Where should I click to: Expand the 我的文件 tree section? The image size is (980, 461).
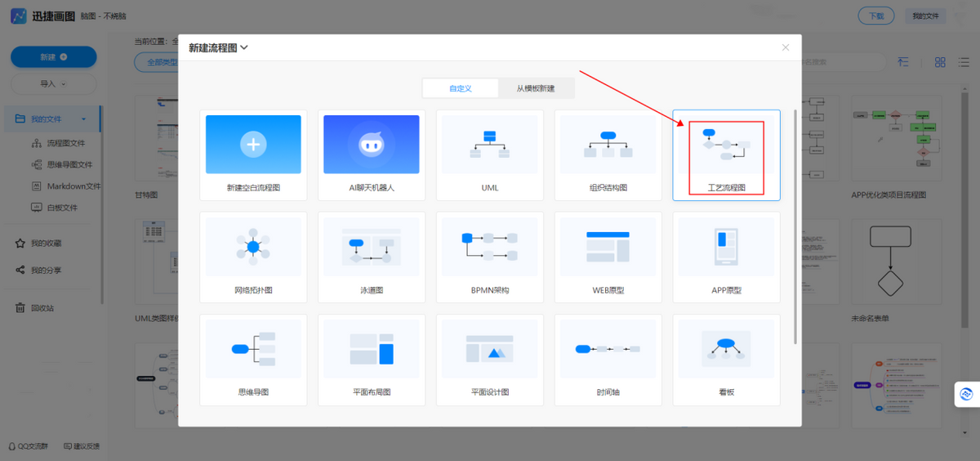(83, 119)
